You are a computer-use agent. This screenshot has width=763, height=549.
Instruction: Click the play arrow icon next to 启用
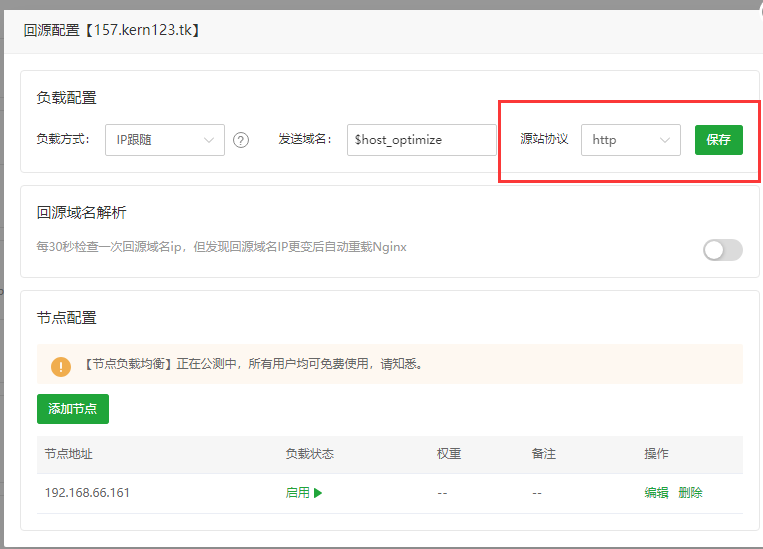(318, 493)
